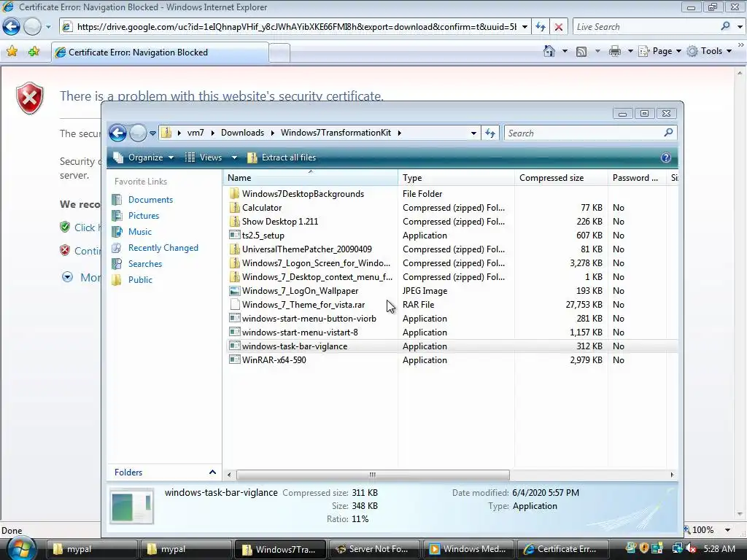This screenshot has width=747, height=560.
Task: Expand More information arrow on error page
Action: pyautogui.click(x=68, y=277)
